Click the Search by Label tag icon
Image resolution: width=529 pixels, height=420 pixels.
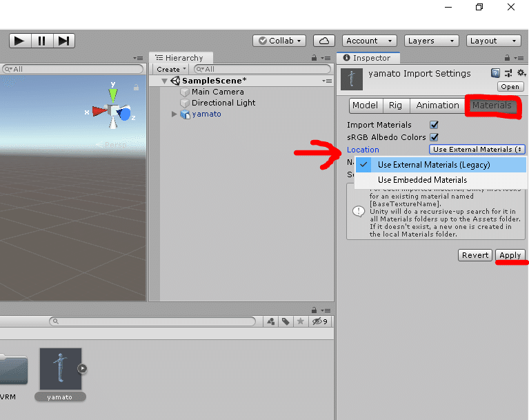point(286,321)
